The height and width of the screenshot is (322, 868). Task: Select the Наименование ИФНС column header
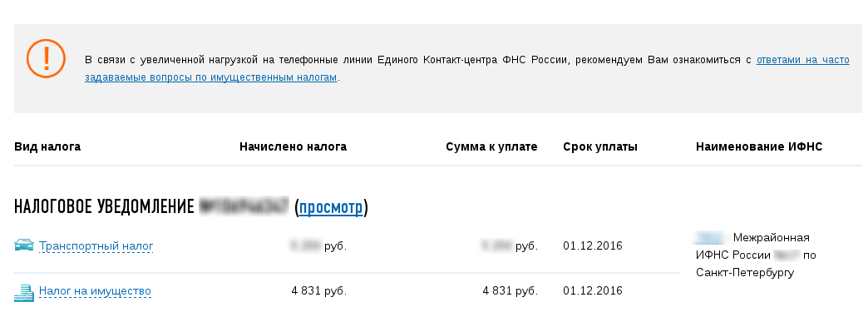coord(759,147)
